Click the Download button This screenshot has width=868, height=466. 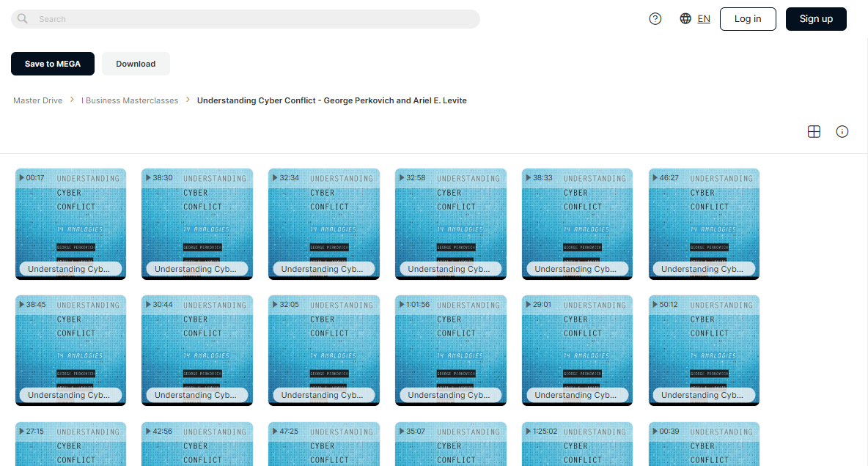[136, 64]
